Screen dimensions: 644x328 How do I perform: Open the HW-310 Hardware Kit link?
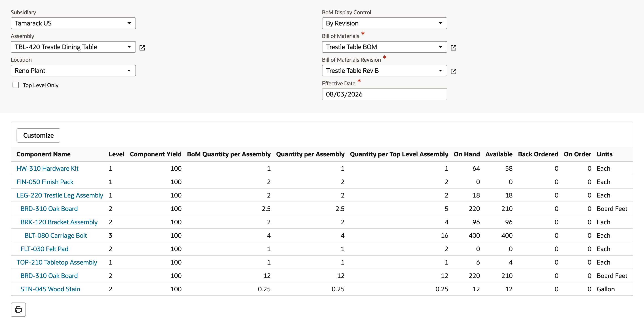pos(47,168)
